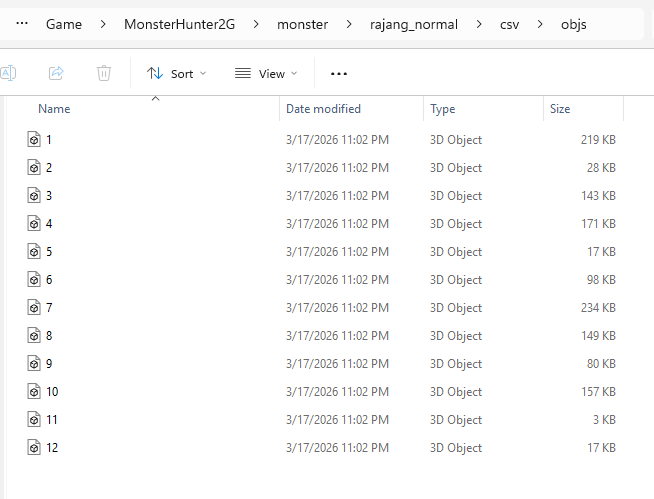Click the Rename icon in toolbar

(8, 73)
